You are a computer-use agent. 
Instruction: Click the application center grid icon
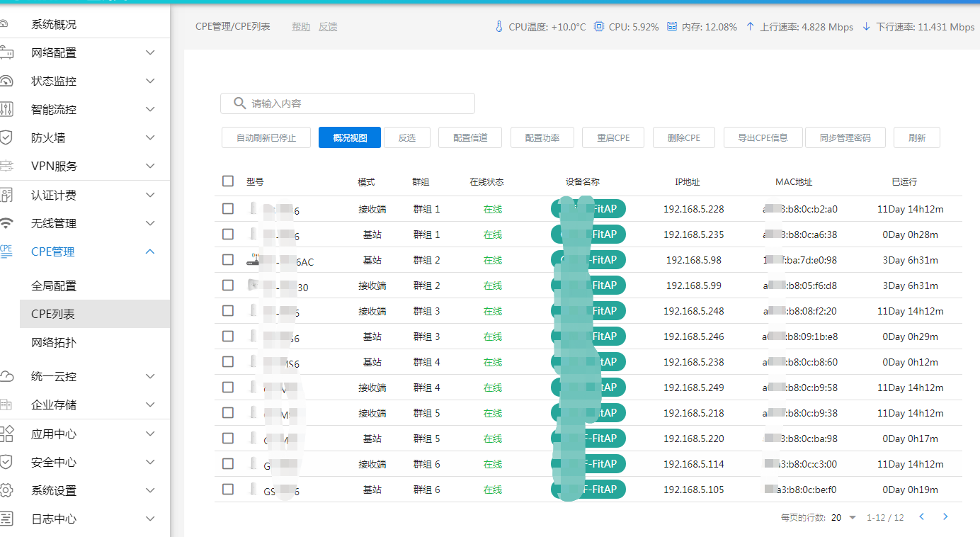tap(6, 434)
